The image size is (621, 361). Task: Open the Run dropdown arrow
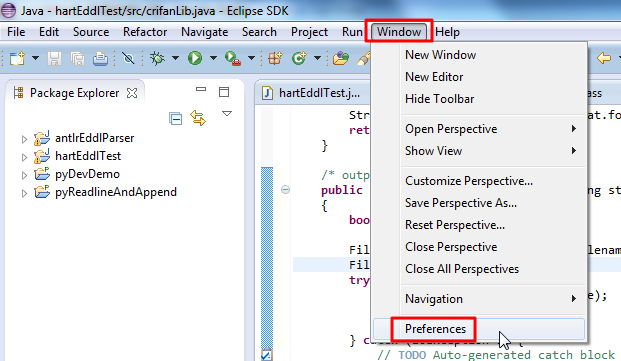click(x=213, y=58)
